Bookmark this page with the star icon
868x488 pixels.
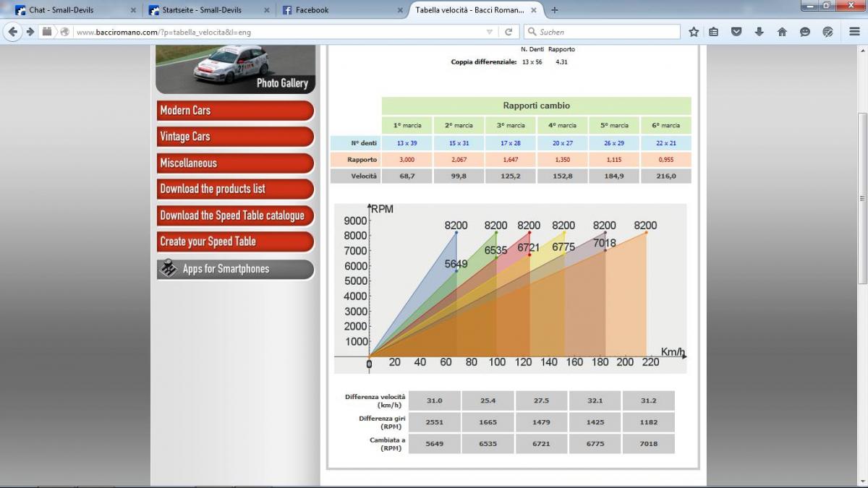pos(694,32)
